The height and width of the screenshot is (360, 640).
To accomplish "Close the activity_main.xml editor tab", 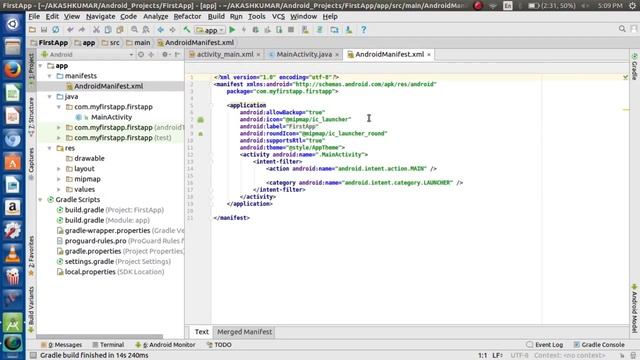I will pyautogui.click(x=258, y=55).
